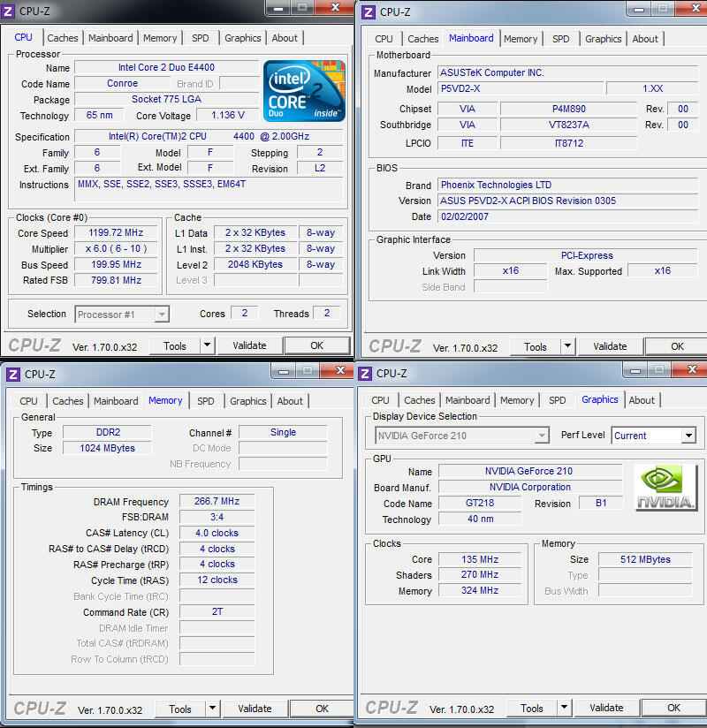Click the Level 2 cache value 2048 KBytes
This screenshot has width=707, height=728.
pos(255,264)
